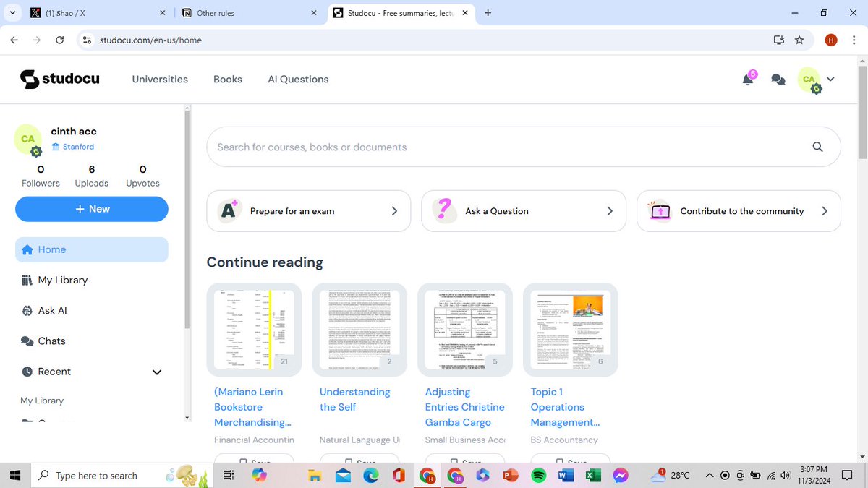The width and height of the screenshot is (868, 488).
Task: Open the Chrome profile H avatar
Action: [x=831, y=40]
